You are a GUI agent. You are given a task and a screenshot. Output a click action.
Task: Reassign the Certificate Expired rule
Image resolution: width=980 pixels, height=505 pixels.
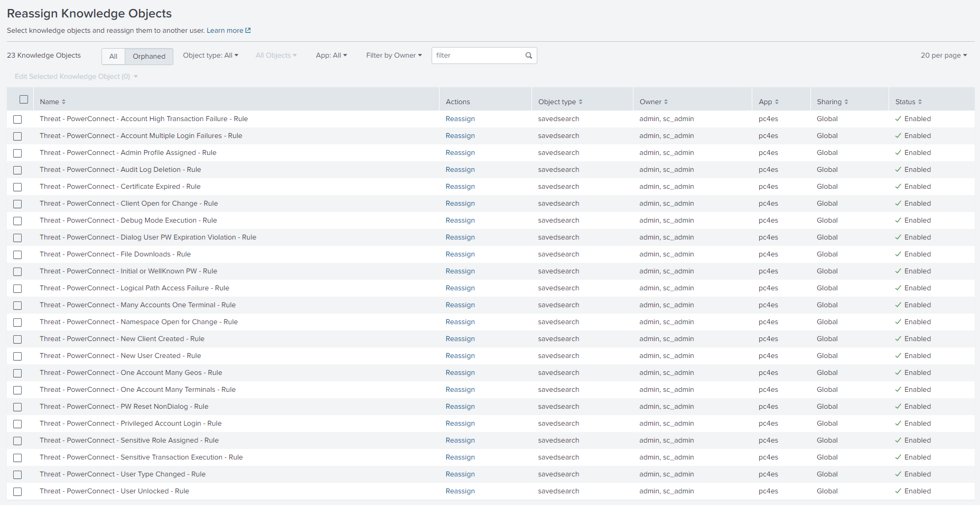tap(460, 187)
